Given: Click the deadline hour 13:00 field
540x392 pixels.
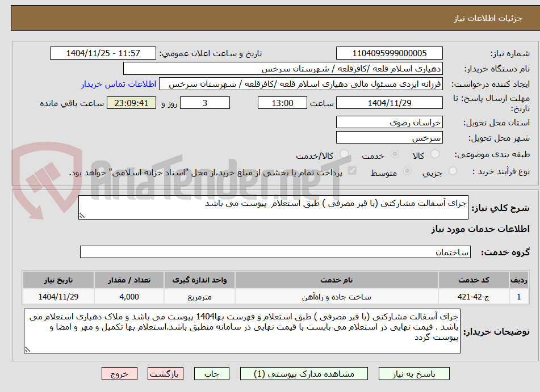Looking at the screenshot, I should (x=282, y=103).
